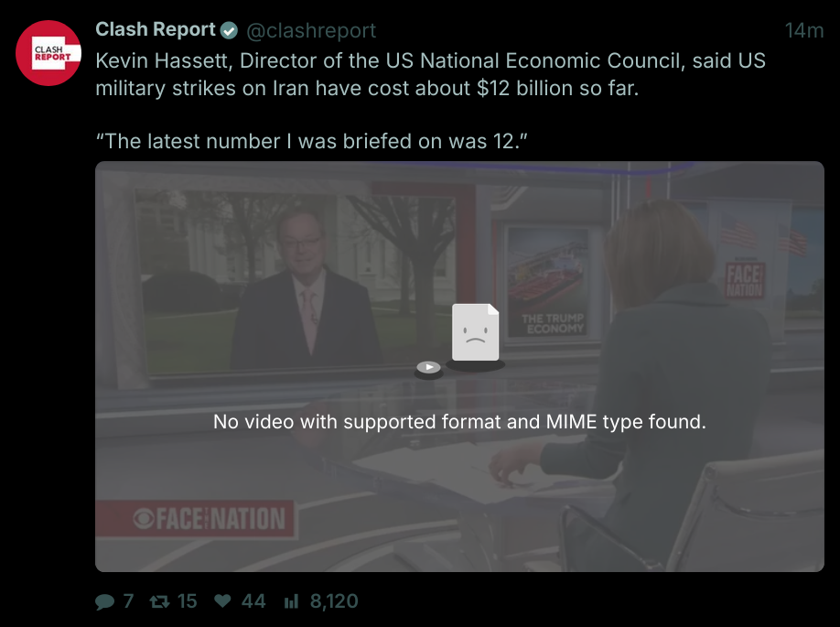
Task: Open the Clash Report profile avatar
Action: coord(50,53)
